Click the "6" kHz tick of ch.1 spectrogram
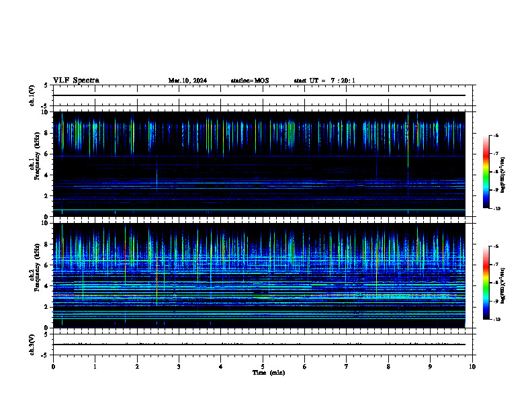The image size is (532, 411). pos(47,154)
